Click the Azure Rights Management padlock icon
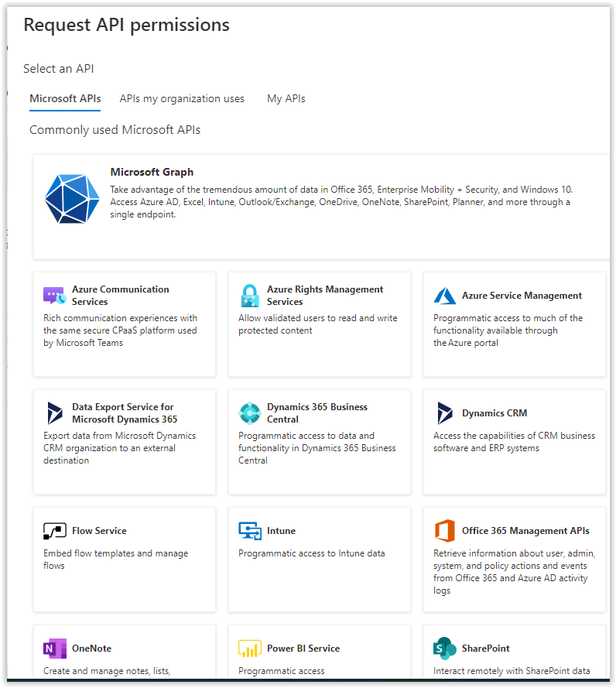Image resolution: width=616 pixels, height=688 pixels. tap(250, 296)
